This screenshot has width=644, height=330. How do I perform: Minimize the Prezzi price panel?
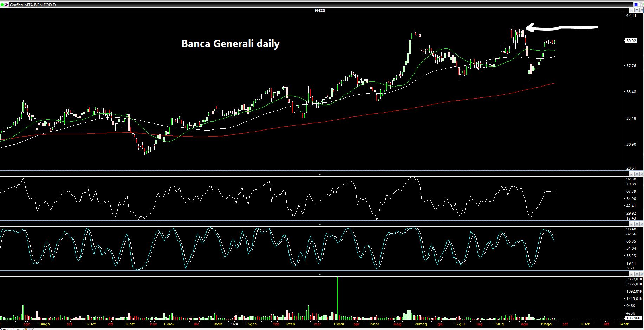tap(631, 10)
